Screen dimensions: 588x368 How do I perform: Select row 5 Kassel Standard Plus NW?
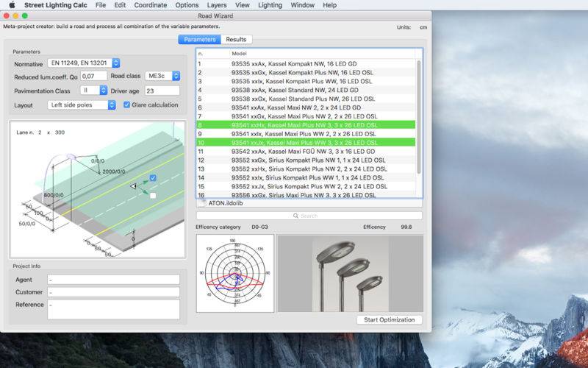pos(306,99)
